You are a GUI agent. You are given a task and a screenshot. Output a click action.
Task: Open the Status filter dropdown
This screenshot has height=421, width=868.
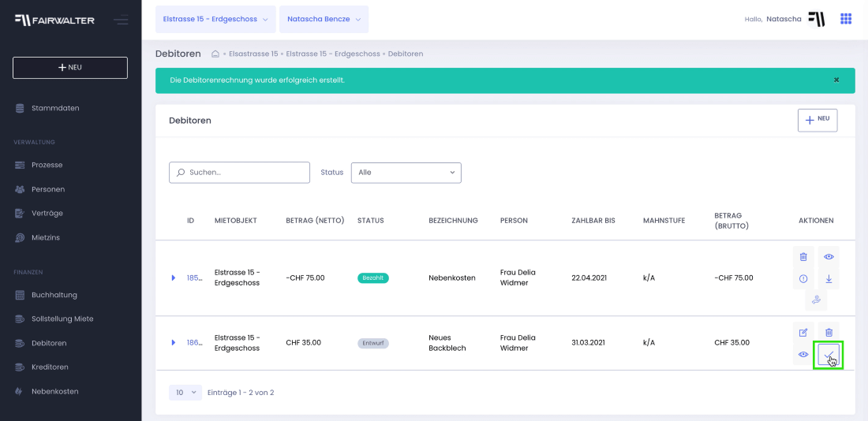(x=406, y=173)
